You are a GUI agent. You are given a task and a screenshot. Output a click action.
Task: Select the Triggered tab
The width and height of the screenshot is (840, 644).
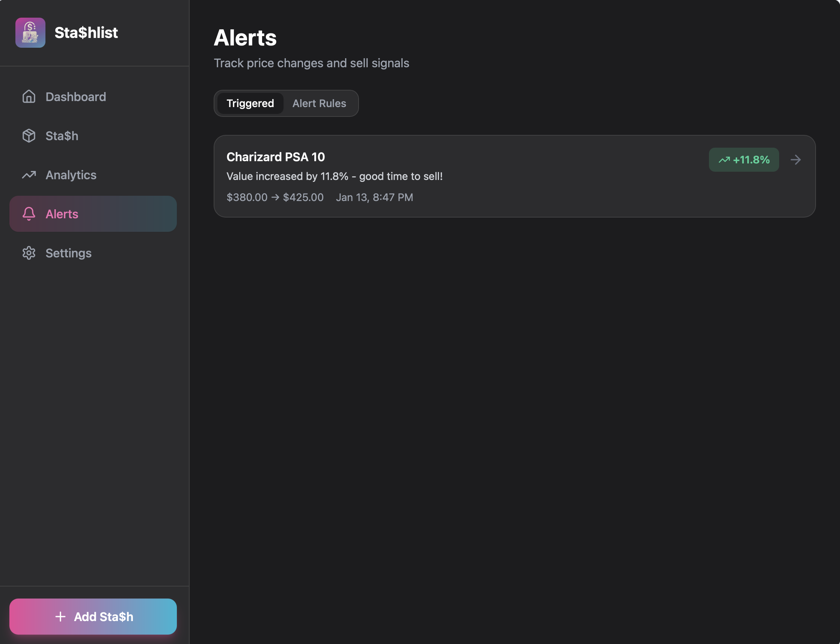pyautogui.click(x=250, y=103)
